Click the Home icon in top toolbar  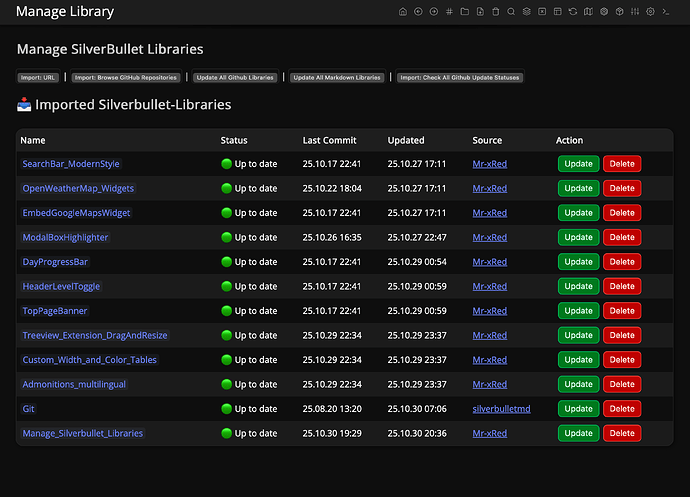403,12
